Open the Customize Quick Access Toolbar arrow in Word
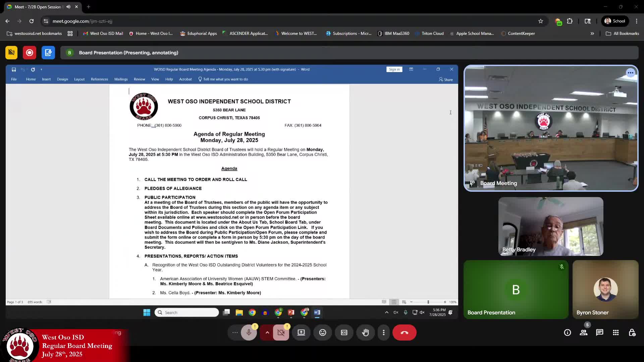This screenshot has width=644, height=362. click(41, 70)
